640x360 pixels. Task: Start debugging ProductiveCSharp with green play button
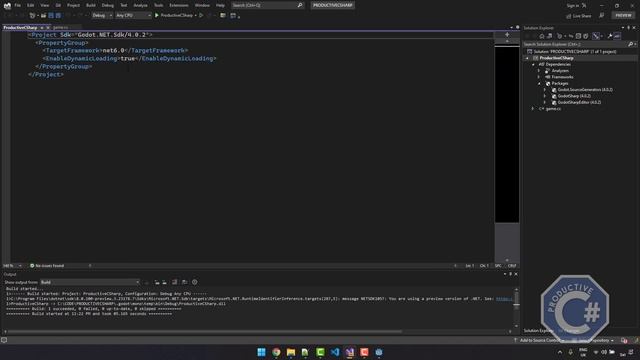click(174, 16)
